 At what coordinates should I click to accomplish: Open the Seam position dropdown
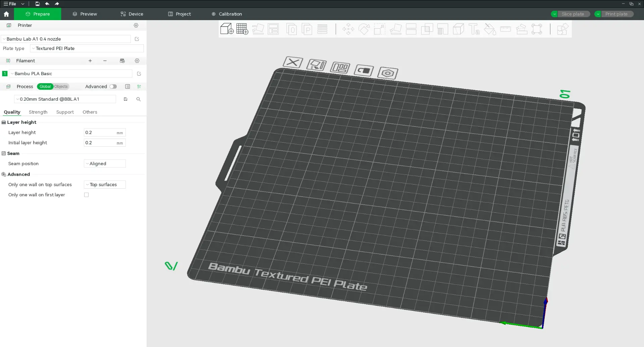pyautogui.click(x=105, y=164)
